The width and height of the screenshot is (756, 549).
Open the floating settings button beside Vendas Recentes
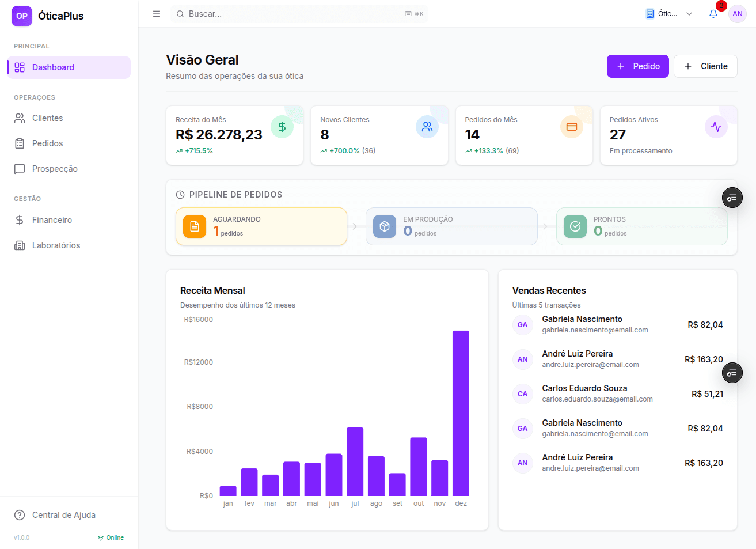point(732,373)
